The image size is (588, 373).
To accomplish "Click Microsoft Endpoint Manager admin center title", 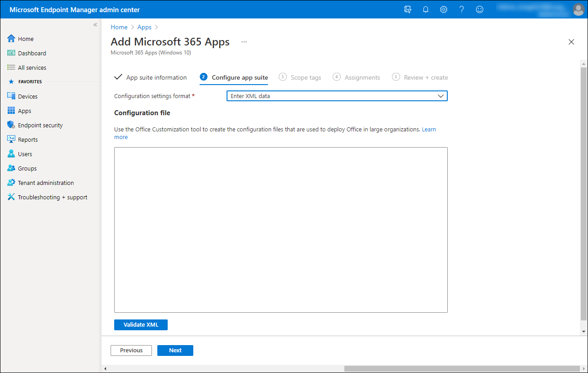I will [x=75, y=9].
